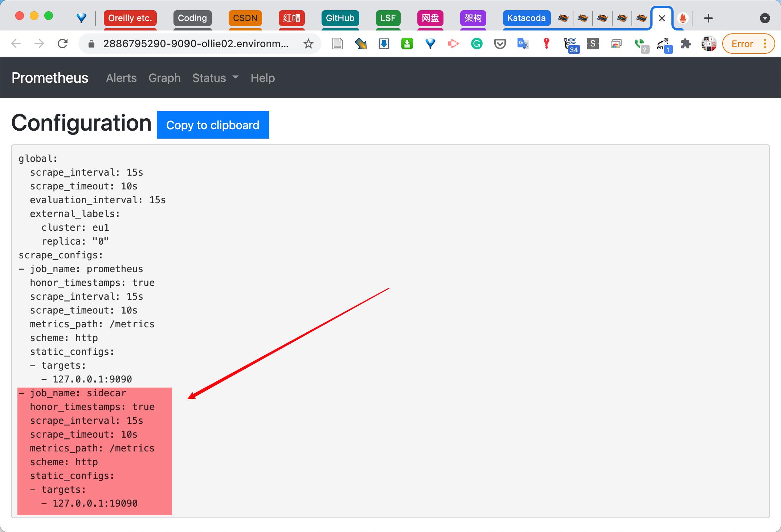Collapse the Katacoda tab group label
781x532 pixels.
click(527, 18)
